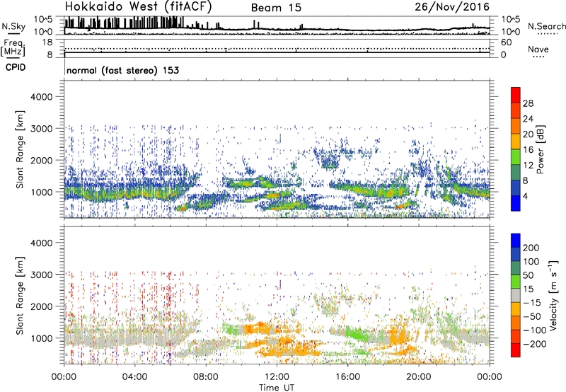Click the 'Slant Range [km]' label of power panel
Image resolution: width=566 pixels, height=392 pixels.
[x=20, y=149]
